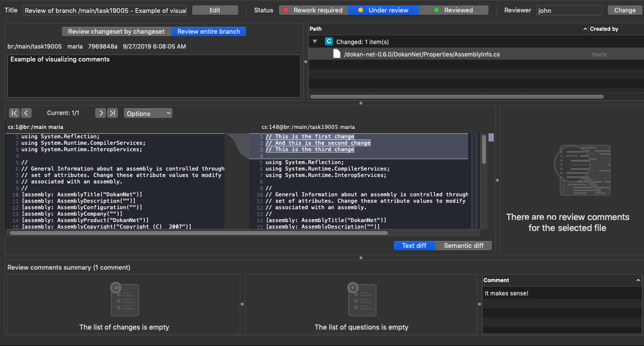The image size is (644, 346).
Task: Switch to Review changeset by changeset
Action: pyautogui.click(x=116, y=31)
